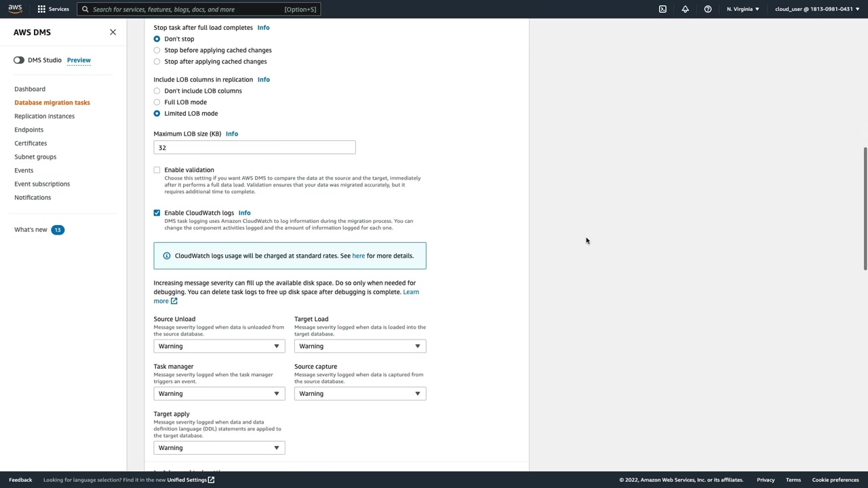This screenshot has width=868, height=488.
Task: Open Source capture severity dropdown
Action: click(x=360, y=394)
